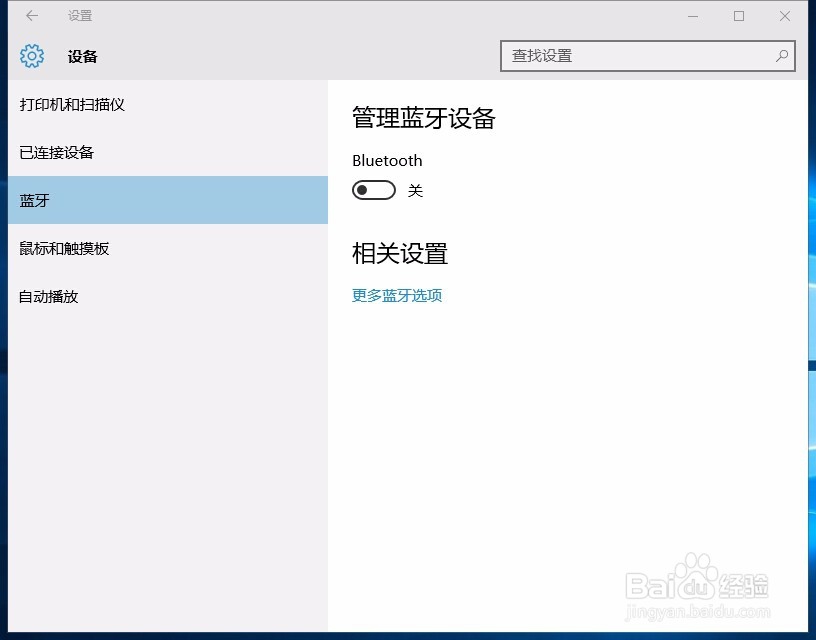The width and height of the screenshot is (816, 640).
Task: Click the 管理蓝牙设备 heading
Action: click(x=424, y=118)
